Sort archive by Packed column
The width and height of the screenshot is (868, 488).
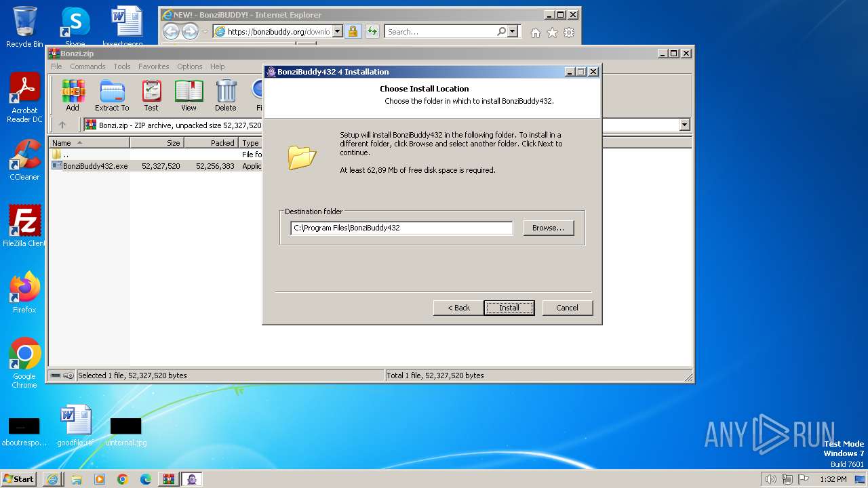pyautogui.click(x=211, y=143)
